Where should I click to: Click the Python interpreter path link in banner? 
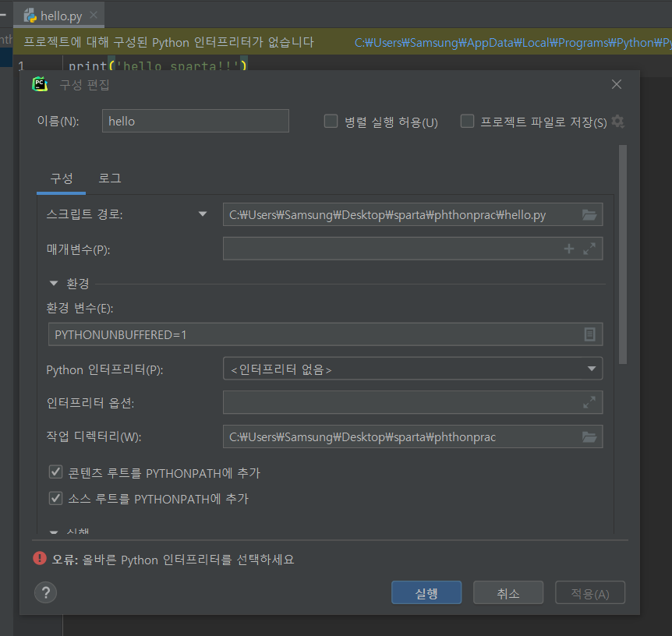click(x=513, y=42)
